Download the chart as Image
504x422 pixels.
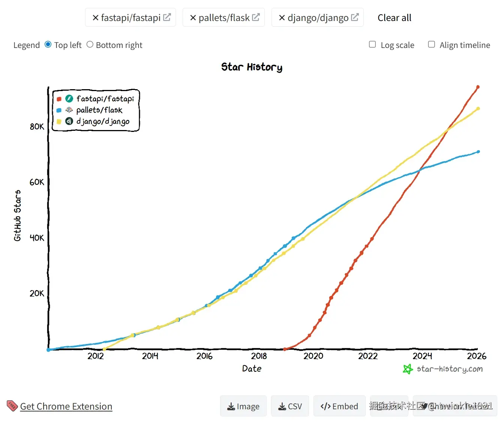pyautogui.click(x=243, y=406)
